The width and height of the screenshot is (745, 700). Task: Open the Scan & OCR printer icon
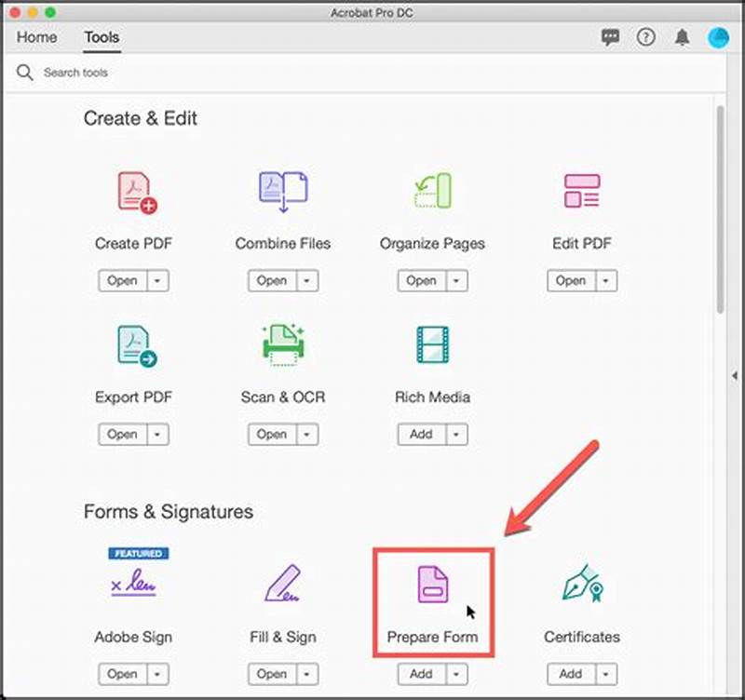point(282,345)
